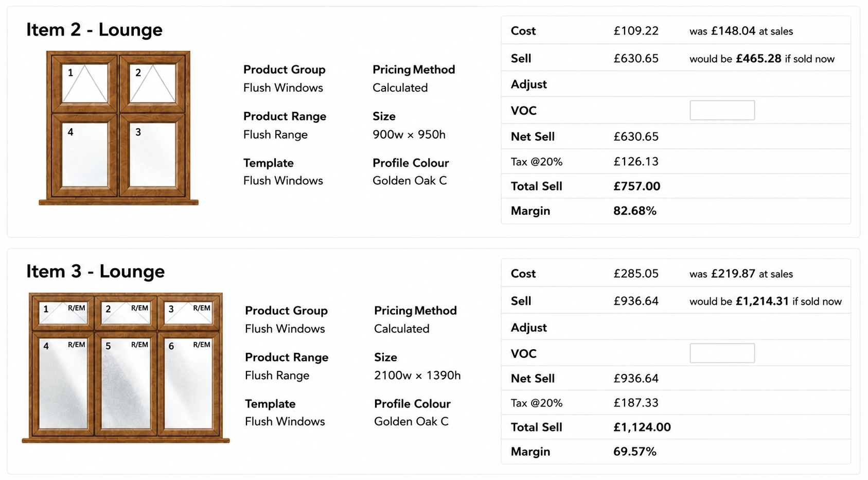
Task: Click the £465.28 sold-now price
Action: [758, 59]
